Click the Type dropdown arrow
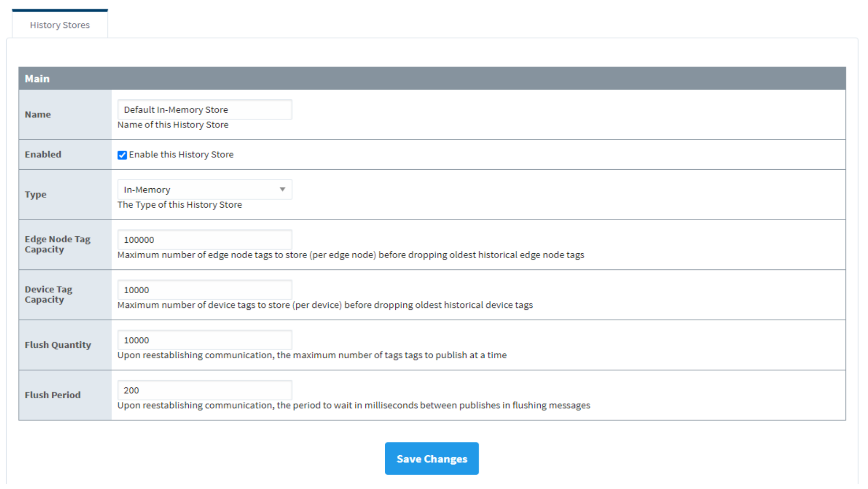The width and height of the screenshot is (868, 489). pos(283,190)
